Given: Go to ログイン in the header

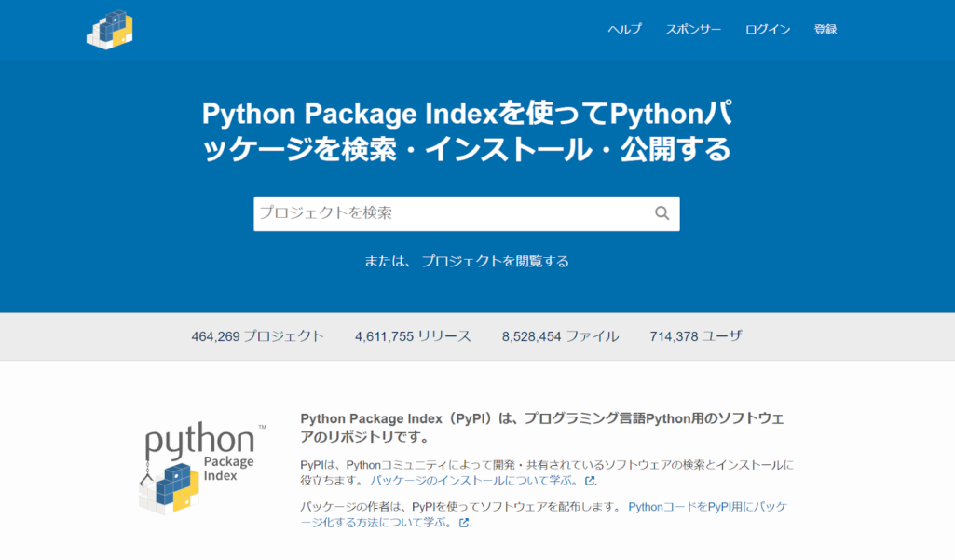Looking at the screenshot, I should (768, 29).
